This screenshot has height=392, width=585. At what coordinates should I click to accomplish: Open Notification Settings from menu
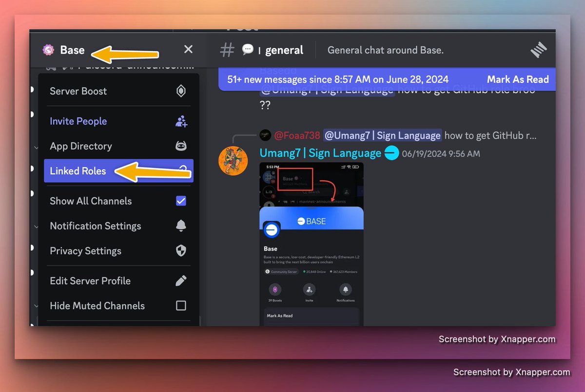pos(118,226)
